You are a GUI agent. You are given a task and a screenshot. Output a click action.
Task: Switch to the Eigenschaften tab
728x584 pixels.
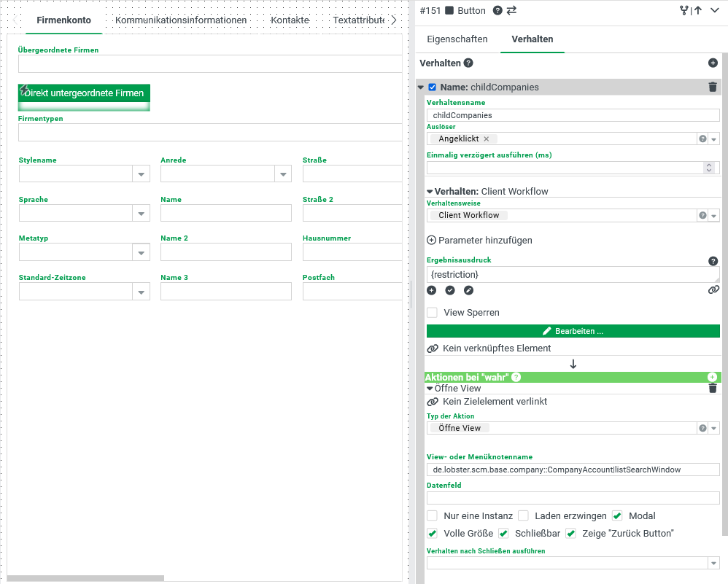[457, 39]
